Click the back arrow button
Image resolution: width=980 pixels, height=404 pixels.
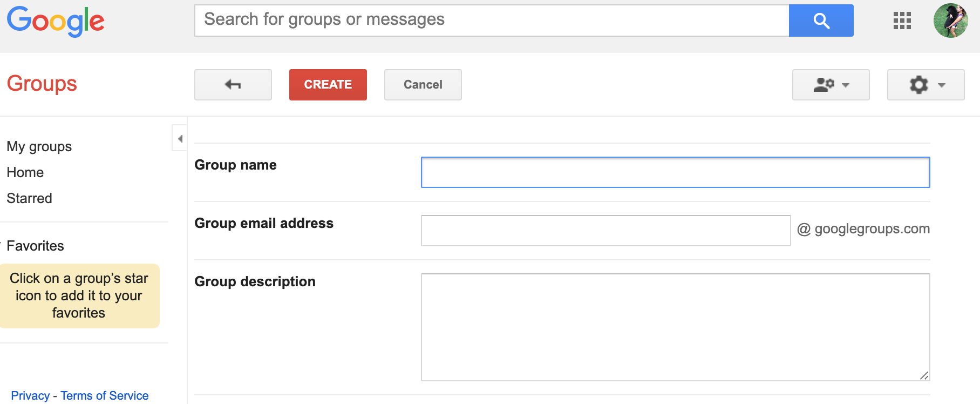(x=233, y=85)
